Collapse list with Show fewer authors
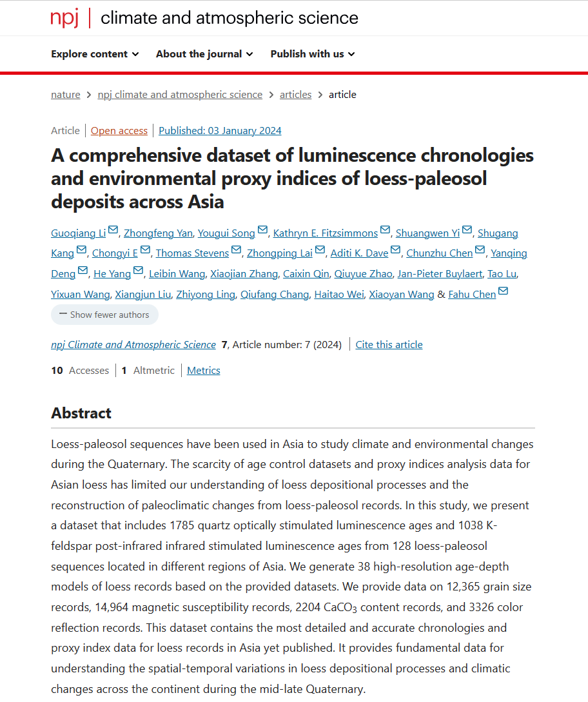Screen dimensions: 588x702 coord(105,315)
